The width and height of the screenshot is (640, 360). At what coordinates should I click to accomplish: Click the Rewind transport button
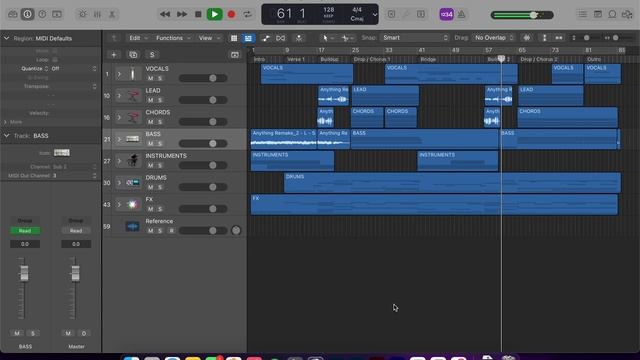click(x=165, y=14)
